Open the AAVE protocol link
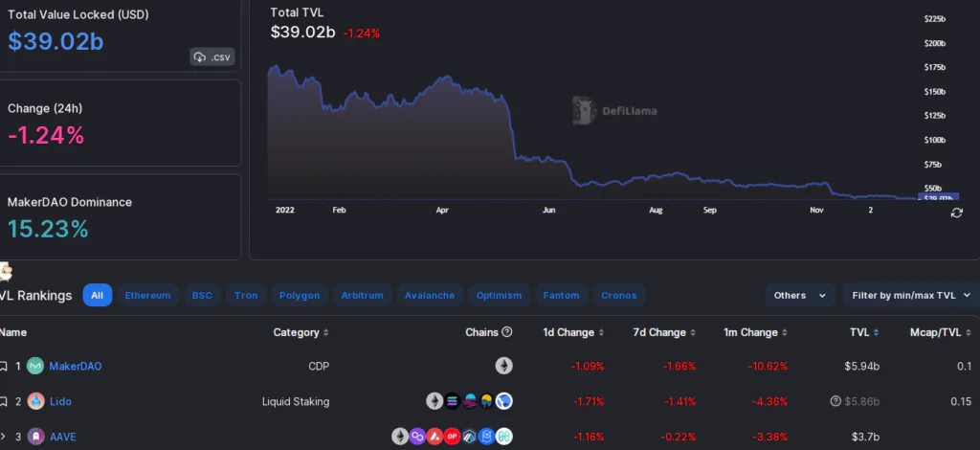The width and height of the screenshot is (980, 450). click(63, 437)
